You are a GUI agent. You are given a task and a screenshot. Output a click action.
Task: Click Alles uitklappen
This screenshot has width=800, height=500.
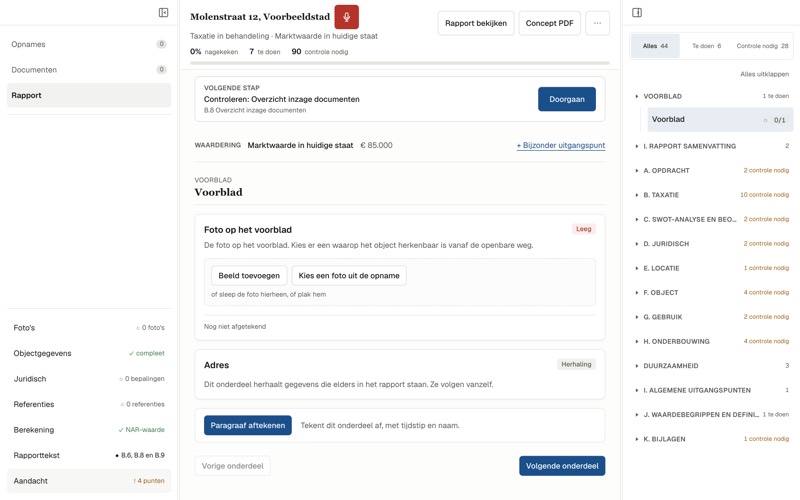(x=764, y=74)
